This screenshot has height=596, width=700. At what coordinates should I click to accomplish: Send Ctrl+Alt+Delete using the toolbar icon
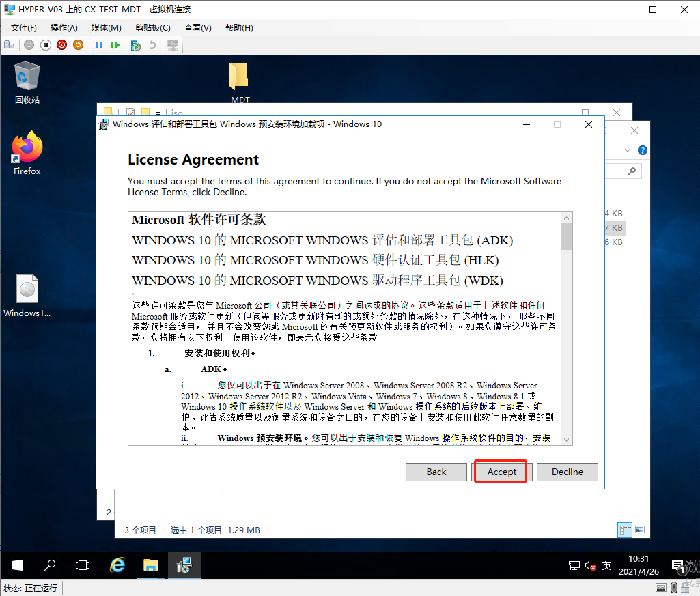coord(9,44)
